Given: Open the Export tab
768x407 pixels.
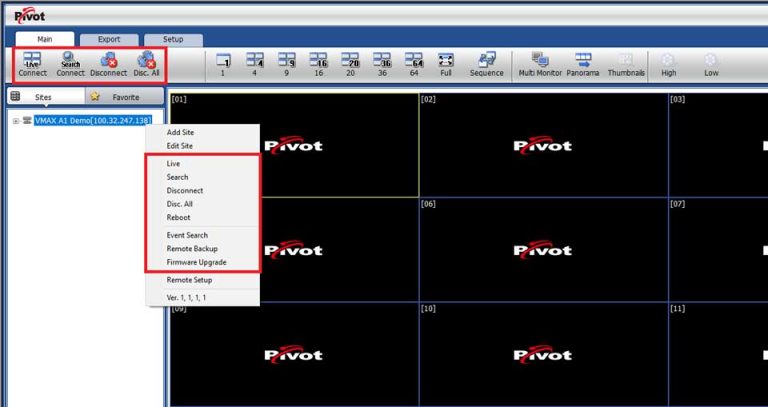Looking at the screenshot, I should point(109,39).
